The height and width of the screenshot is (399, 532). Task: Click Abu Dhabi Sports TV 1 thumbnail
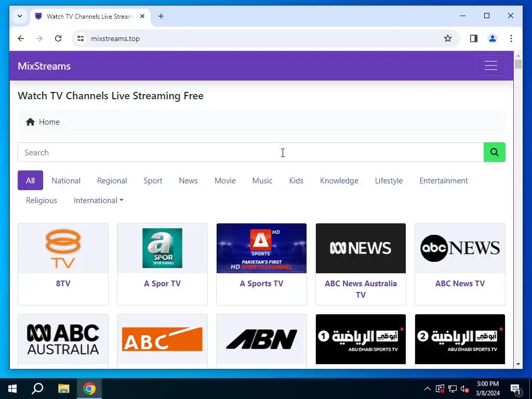tap(361, 339)
